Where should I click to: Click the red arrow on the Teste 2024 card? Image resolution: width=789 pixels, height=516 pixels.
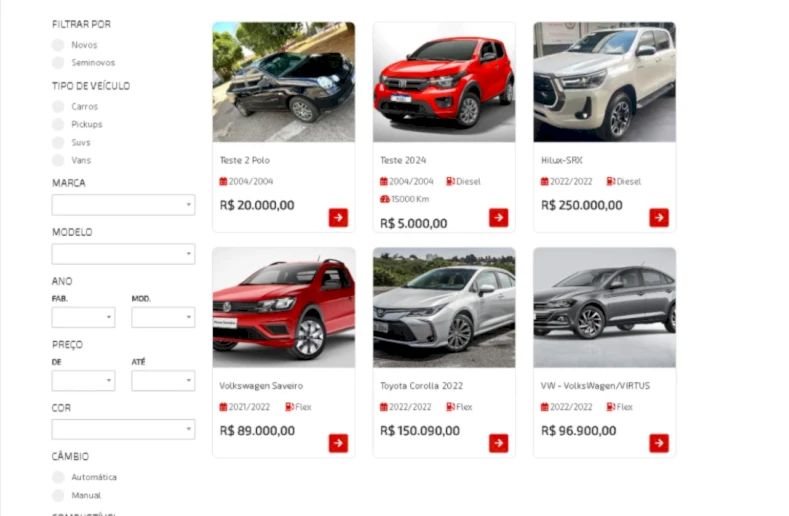499,217
